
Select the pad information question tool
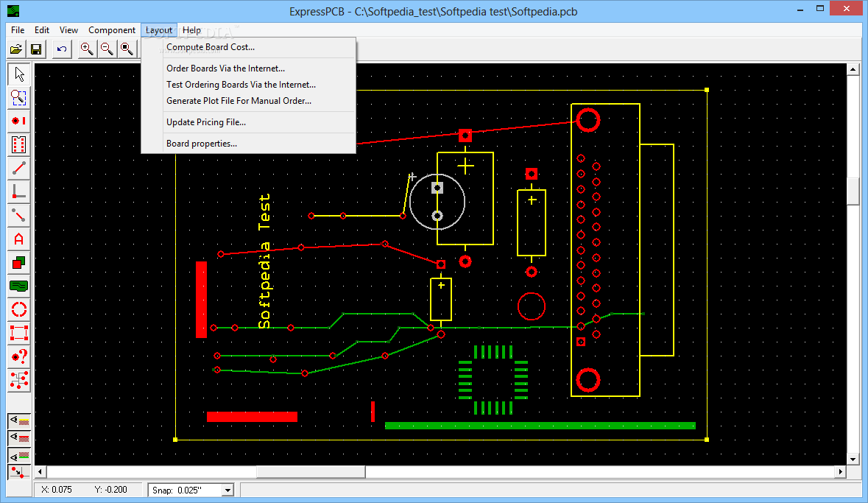pos(19,356)
